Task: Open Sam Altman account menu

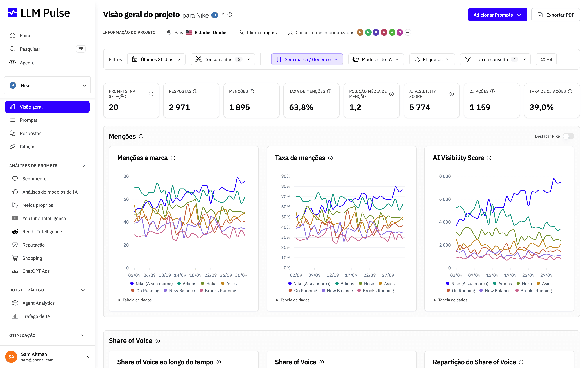Action: coord(47,357)
